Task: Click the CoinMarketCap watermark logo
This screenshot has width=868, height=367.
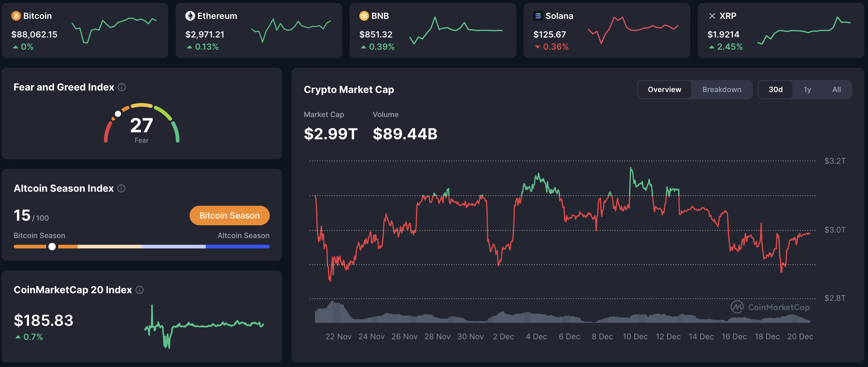Action: click(x=770, y=307)
